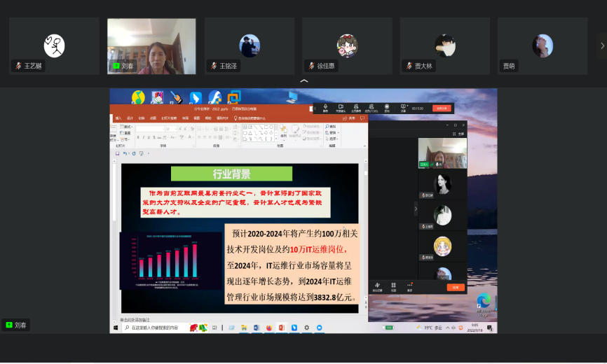
Task: Open the PowerPoint icon in the taskbar
Action: click(282, 328)
